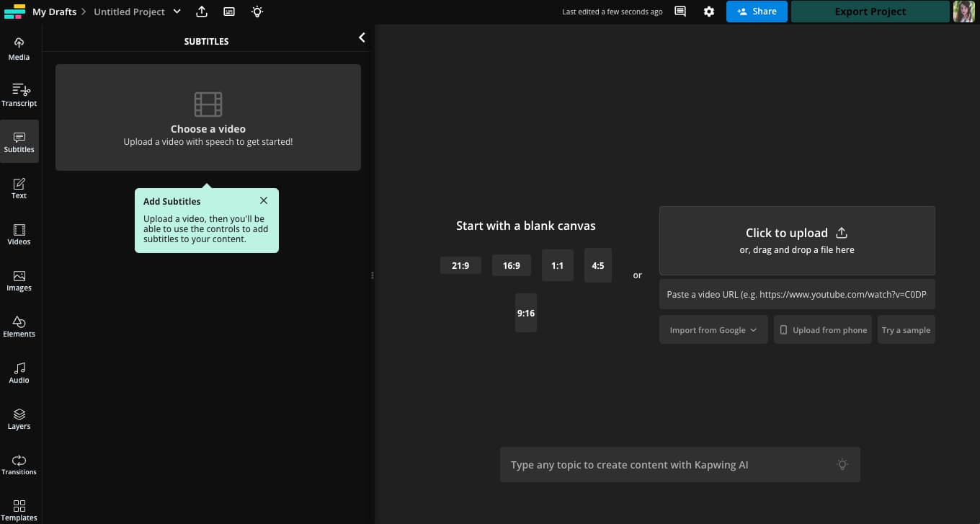
Task: Rename the Untitled Project title
Action: tap(129, 12)
